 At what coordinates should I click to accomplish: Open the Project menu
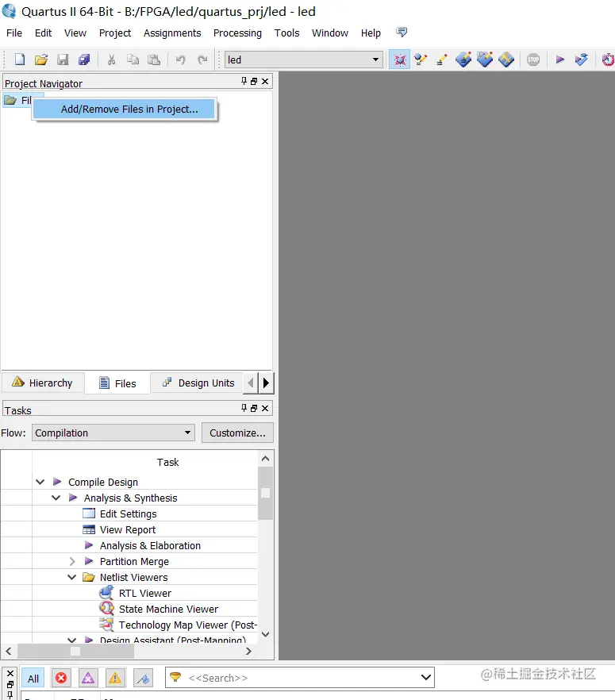coord(115,33)
